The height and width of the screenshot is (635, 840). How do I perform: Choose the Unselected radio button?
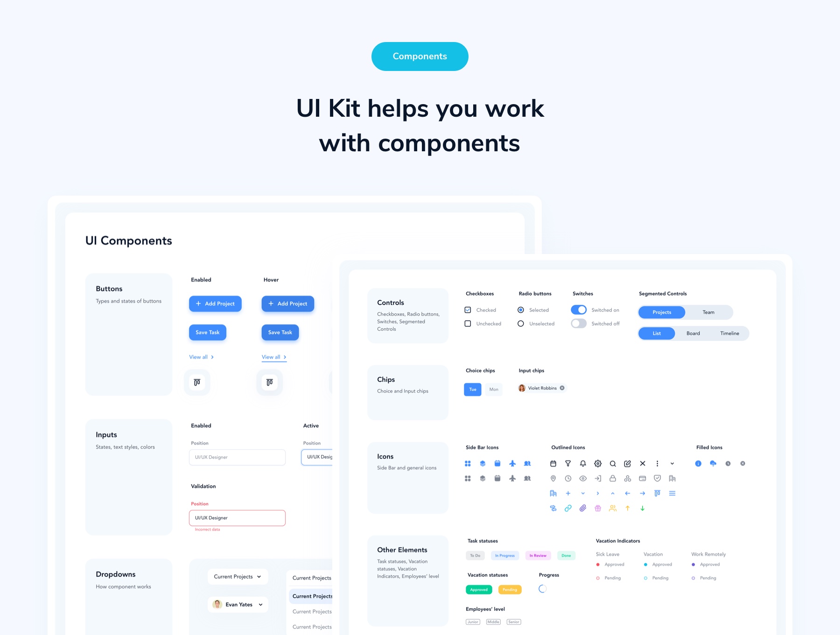tap(521, 324)
